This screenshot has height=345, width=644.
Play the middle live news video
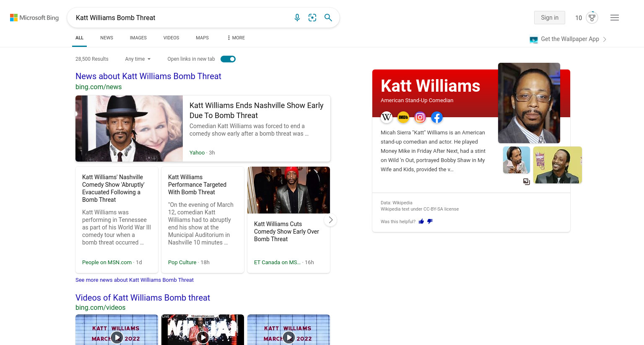[x=203, y=337]
